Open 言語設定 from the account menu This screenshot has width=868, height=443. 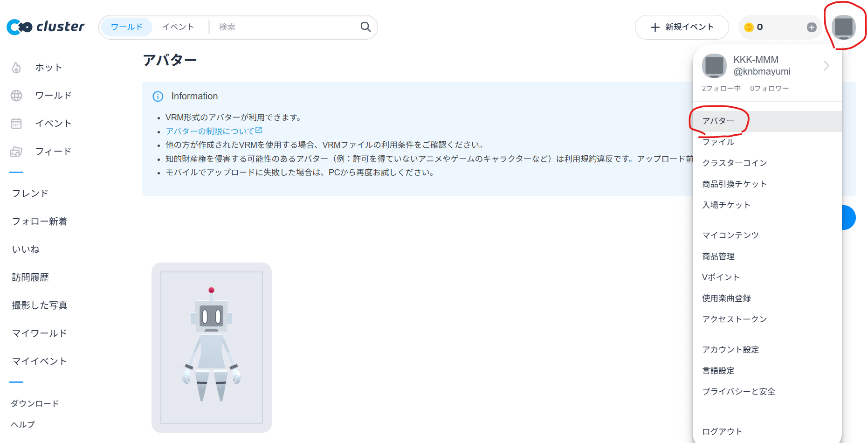click(718, 371)
